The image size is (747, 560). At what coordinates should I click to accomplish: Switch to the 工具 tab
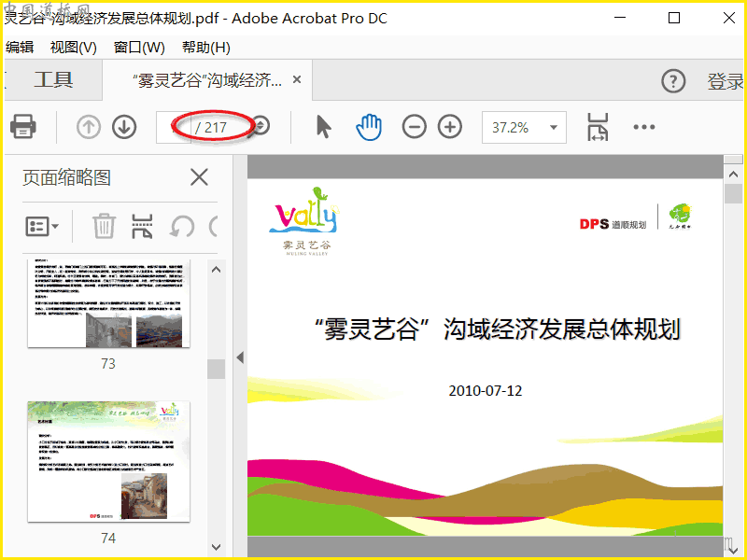pyautogui.click(x=53, y=80)
